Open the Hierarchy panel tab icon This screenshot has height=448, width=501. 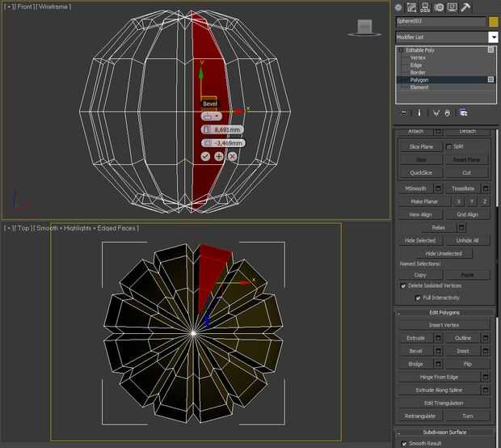[426, 7]
